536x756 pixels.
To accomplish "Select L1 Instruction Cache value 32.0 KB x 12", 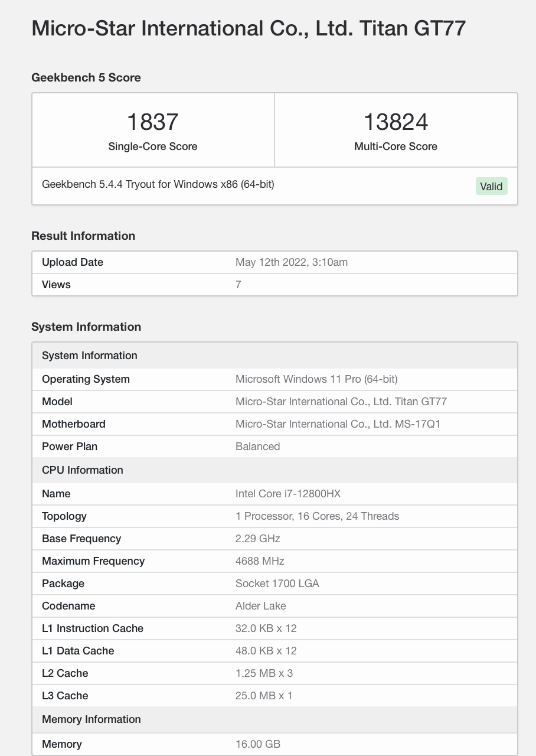I will coord(266,628).
